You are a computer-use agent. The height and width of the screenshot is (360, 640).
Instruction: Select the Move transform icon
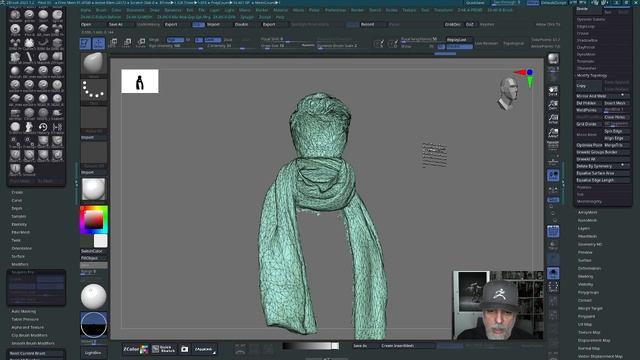pyautogui.click(x=113, y=42)
